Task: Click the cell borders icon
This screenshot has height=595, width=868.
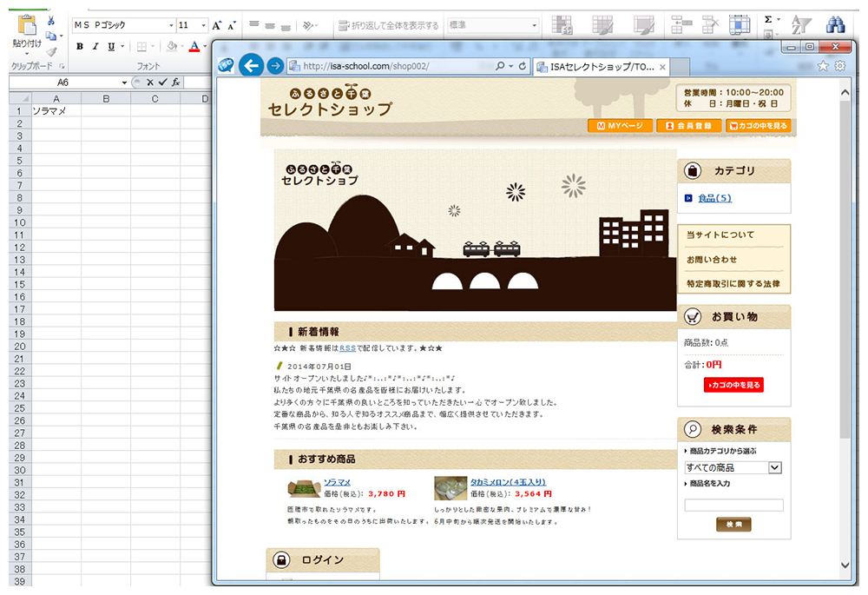Action: tap(141, 47)
